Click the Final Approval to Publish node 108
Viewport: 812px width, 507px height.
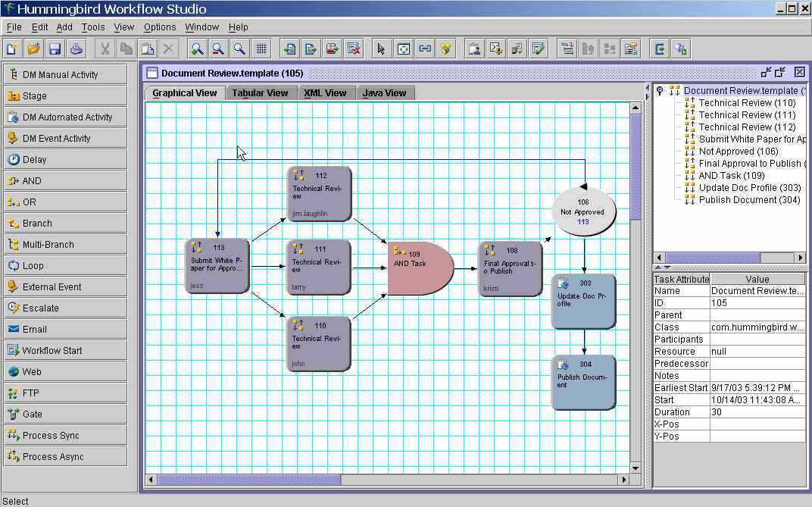[x=511, y=269]
